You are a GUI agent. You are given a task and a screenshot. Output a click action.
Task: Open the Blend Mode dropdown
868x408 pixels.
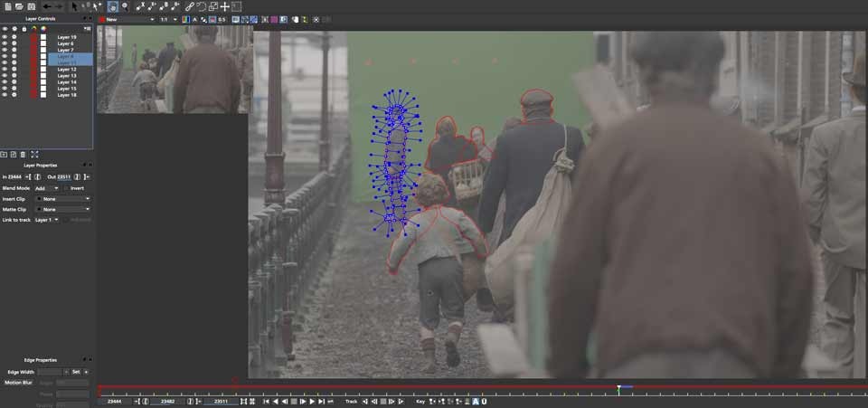pyautogui.click(x=46, y=188)
